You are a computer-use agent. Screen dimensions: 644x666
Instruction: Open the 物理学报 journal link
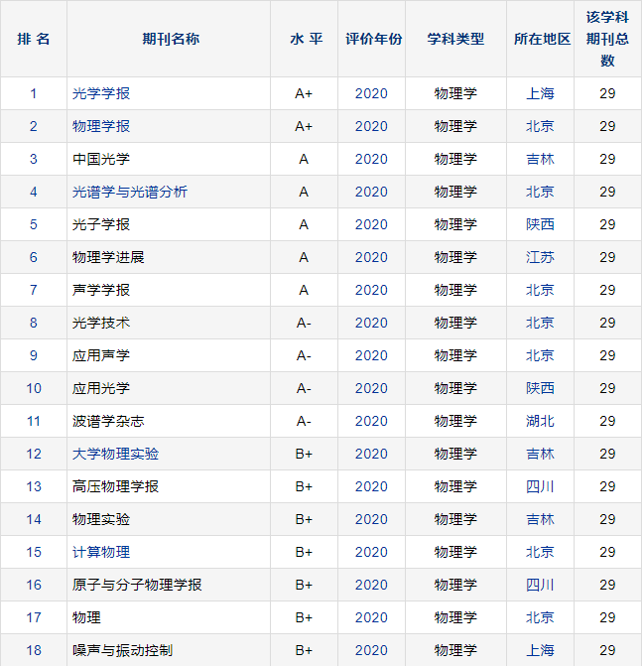tap(101, 126)
